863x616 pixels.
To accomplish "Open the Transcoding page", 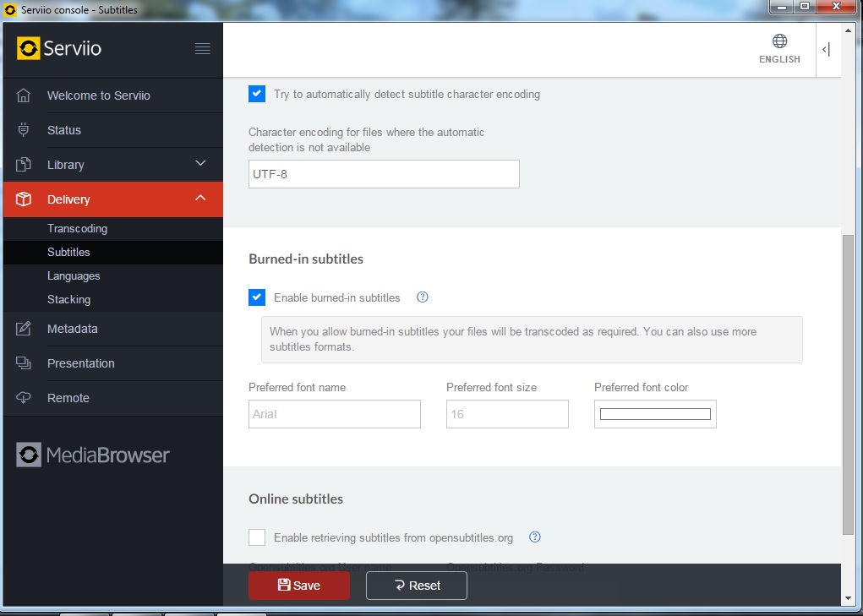I will [x=77, y=229].
